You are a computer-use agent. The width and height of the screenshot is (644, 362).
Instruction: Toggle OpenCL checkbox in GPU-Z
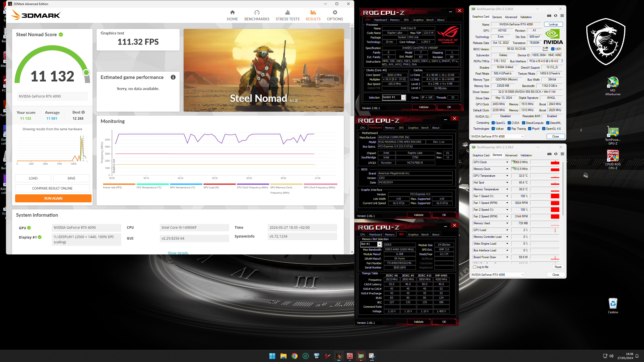[493, 123]
